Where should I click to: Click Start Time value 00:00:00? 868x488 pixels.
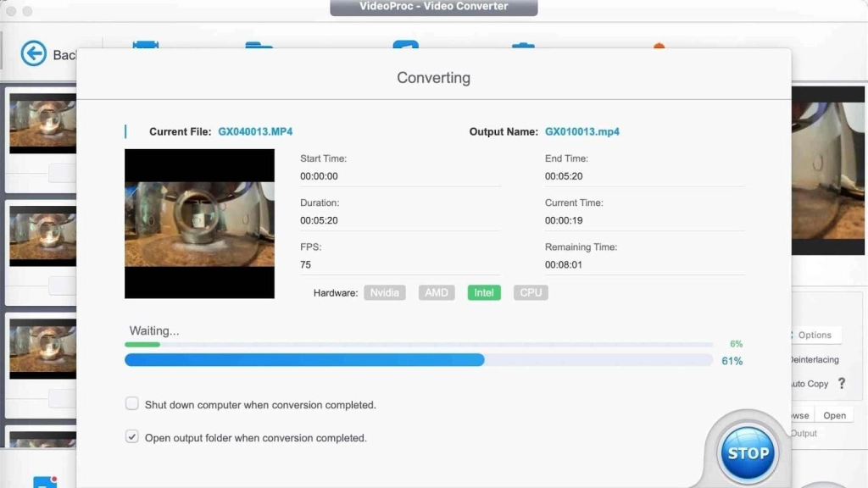319,176
